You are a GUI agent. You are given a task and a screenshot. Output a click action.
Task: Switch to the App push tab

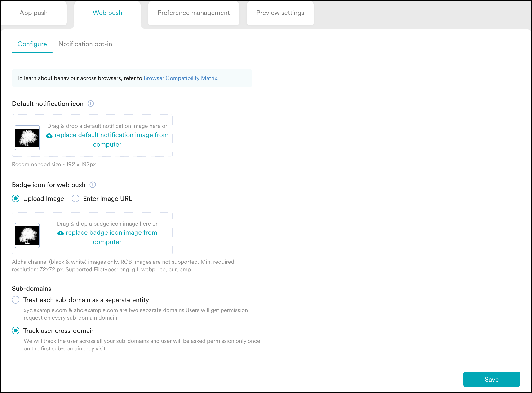[x=34, y=13]
